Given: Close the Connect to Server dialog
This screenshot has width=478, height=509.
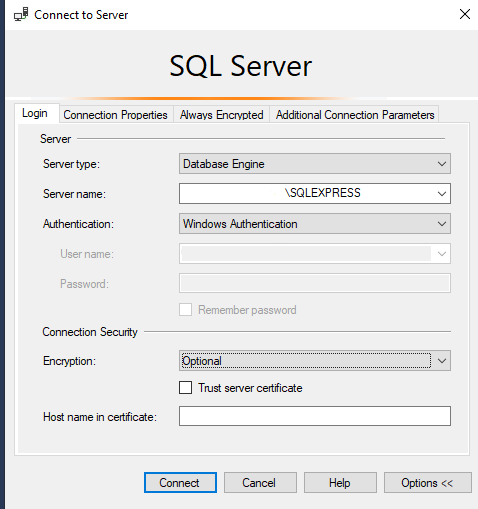Looking at the screenshot, I should [x=465, y=14].
